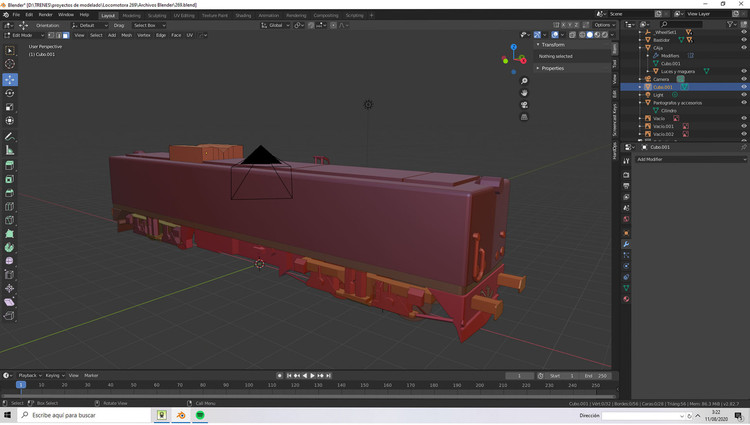The image size is (750, 425).
Task: Switch to wireframe viewport shading
Action: click(x=582, y=35)
